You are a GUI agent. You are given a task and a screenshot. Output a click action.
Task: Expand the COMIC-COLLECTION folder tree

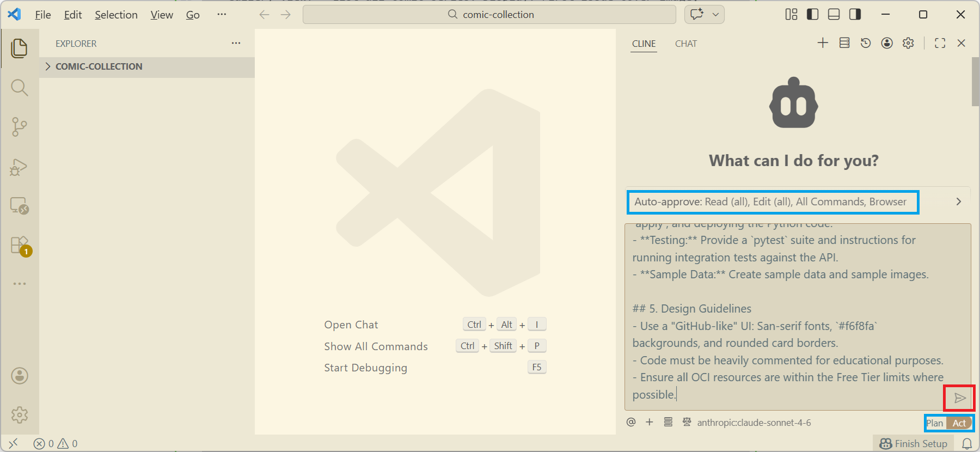[x=48, y=66]
